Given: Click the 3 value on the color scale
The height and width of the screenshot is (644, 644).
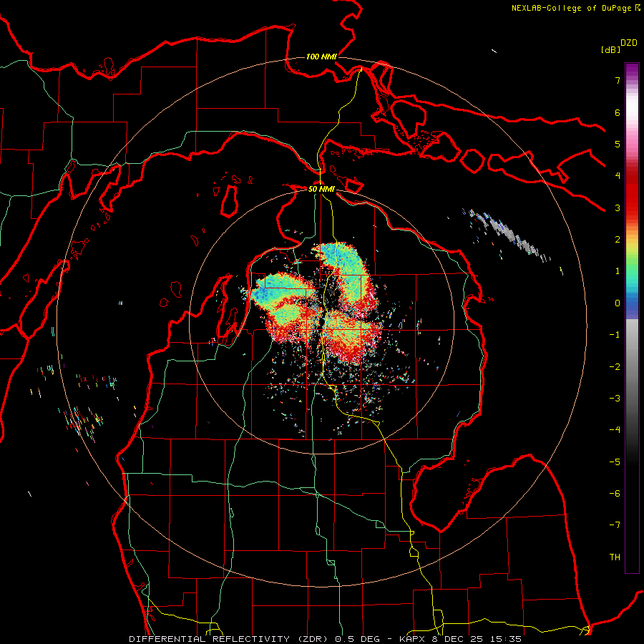Looking at the screenshot, I should click(618, 208).
